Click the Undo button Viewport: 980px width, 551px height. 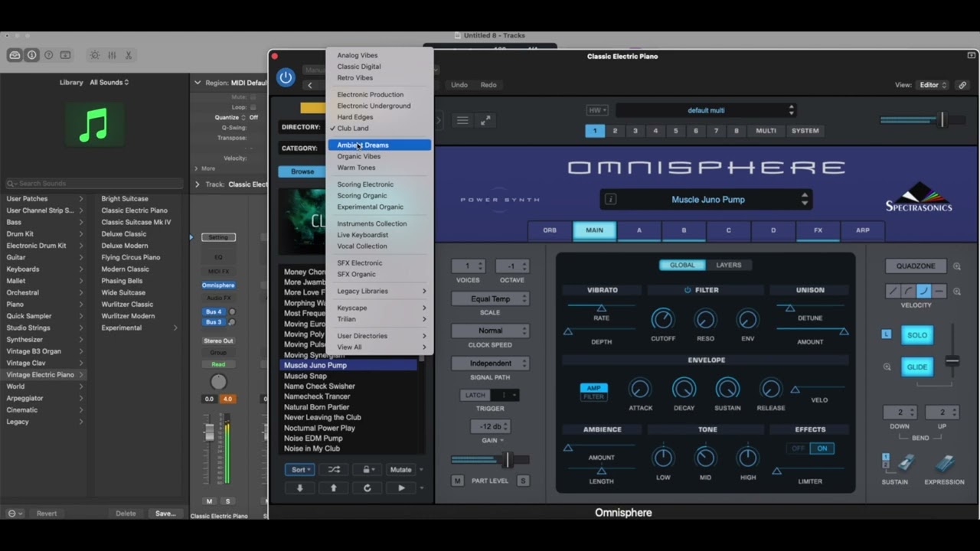click(459, 85)
